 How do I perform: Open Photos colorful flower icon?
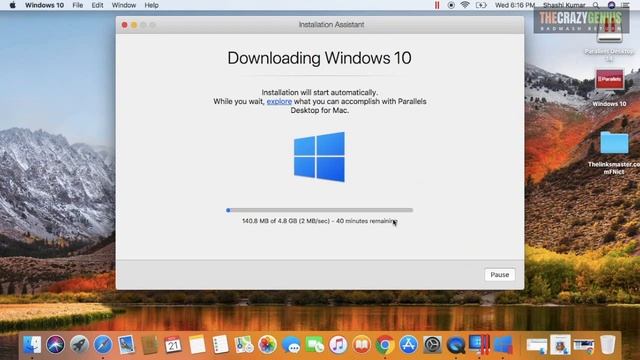[267, 345]
